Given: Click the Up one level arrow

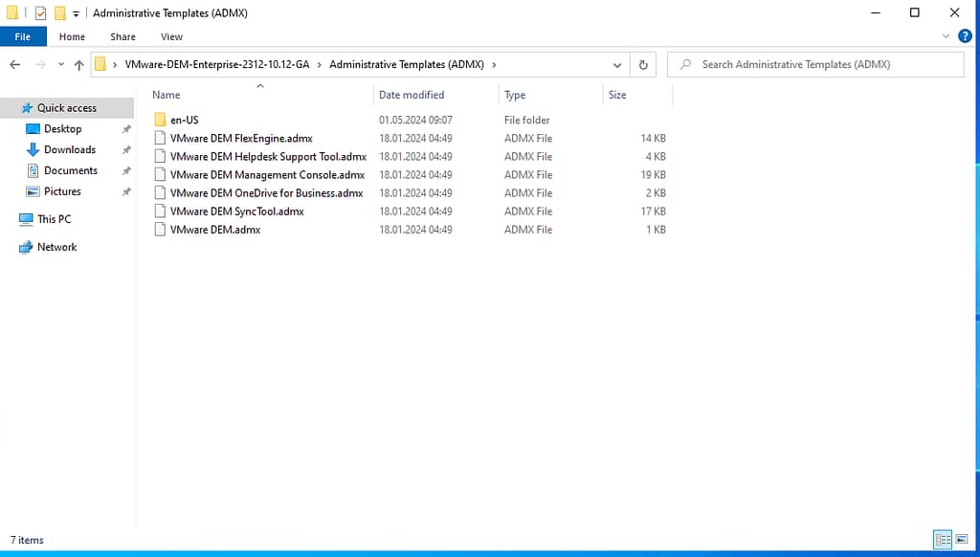Looking at the screenshot, I should [78, 65].
